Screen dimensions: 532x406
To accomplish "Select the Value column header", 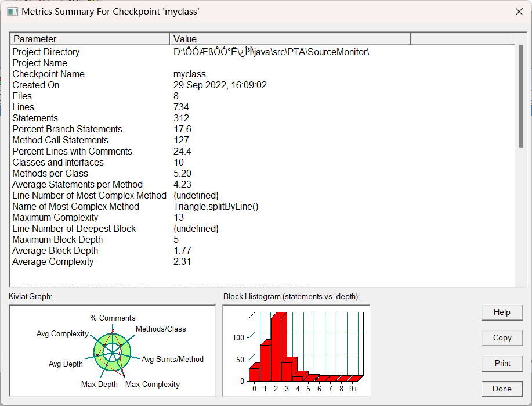I will (290, 39).
